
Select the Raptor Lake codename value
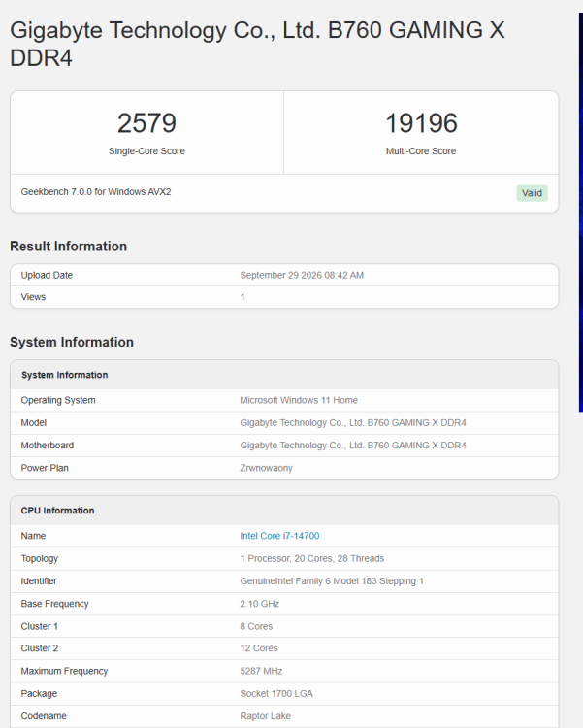pos(265,716)
